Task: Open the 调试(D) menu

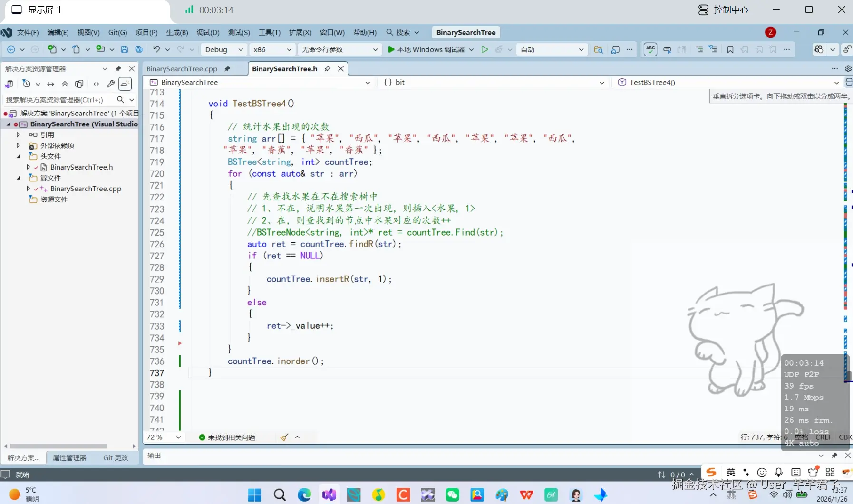Action: coord(208,32)
